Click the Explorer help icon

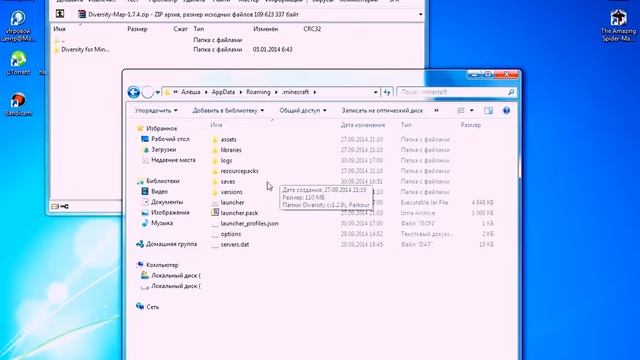[x=507, y=111]
